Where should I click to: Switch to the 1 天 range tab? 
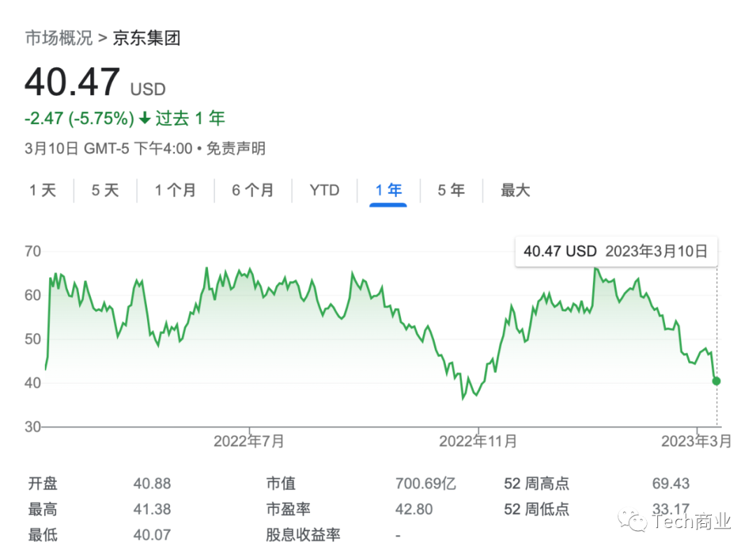pyautogui.click(x=43, y=190)
